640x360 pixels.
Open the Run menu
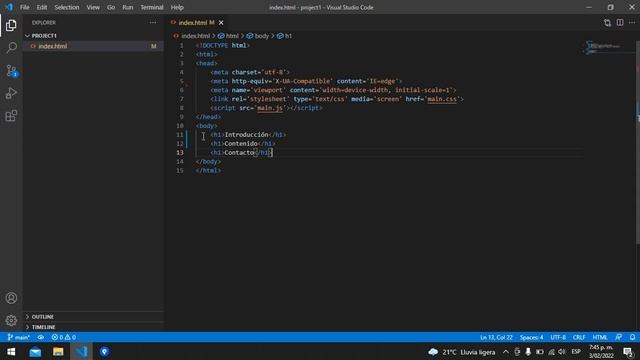point(128,7)
